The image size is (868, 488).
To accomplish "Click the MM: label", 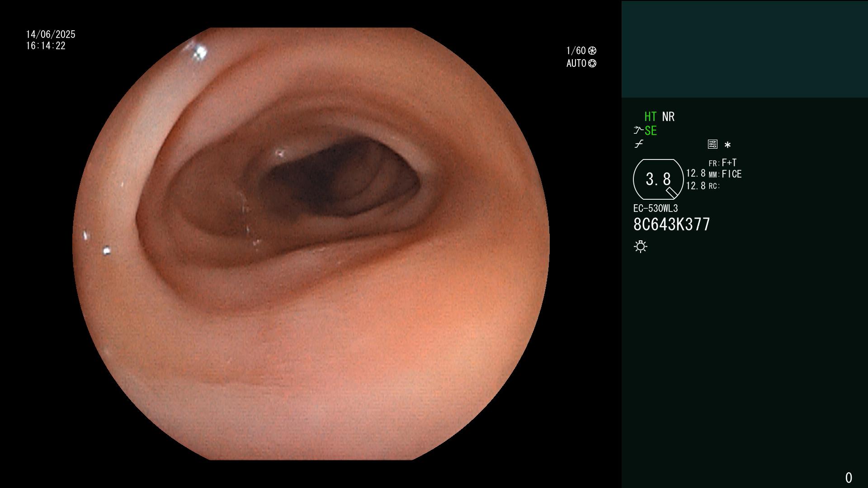I will click(714, 175).
